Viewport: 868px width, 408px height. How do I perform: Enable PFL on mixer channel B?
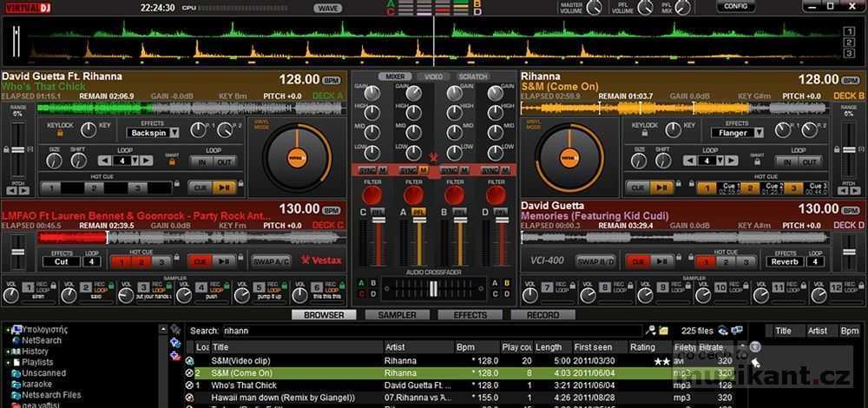point(460,212)
